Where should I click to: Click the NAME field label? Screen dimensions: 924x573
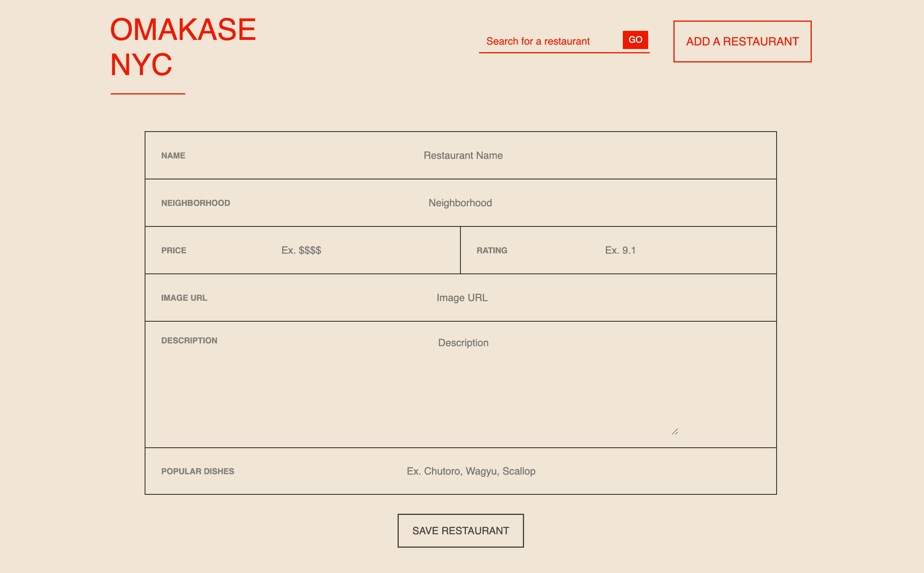coord(173,156)
